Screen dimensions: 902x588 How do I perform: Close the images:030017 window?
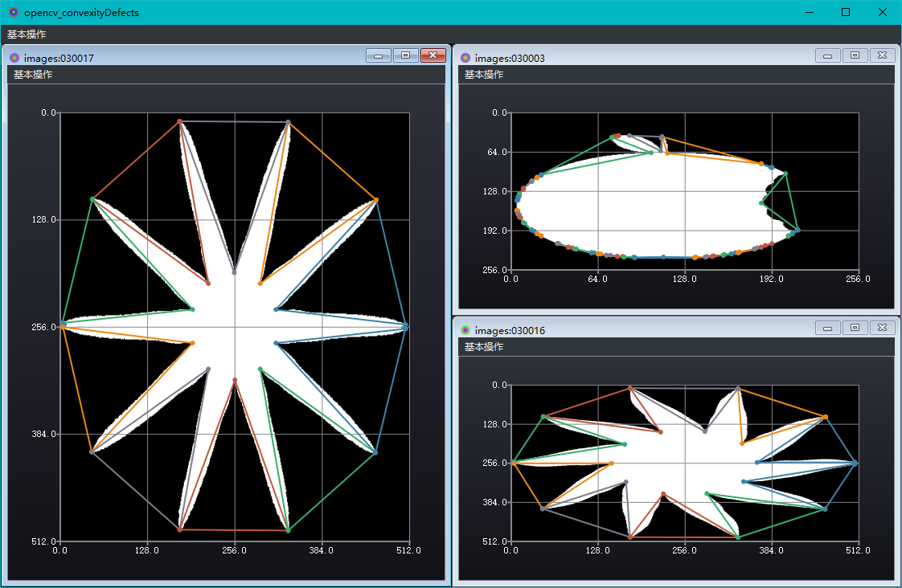click(x=433, y=55)
